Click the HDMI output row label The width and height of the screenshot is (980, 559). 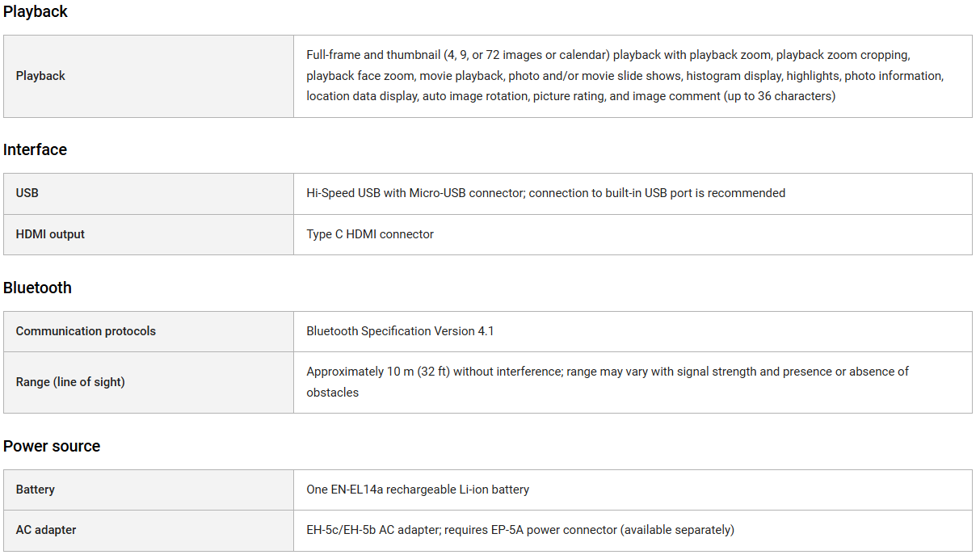click(50, 234)
